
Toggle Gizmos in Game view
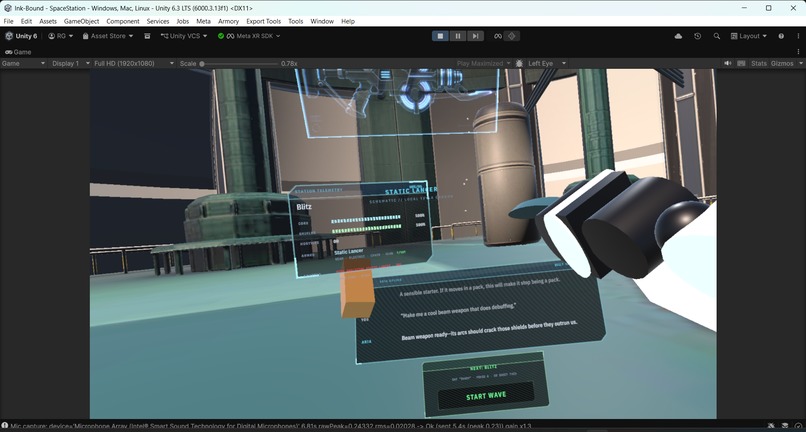point(782,63)
